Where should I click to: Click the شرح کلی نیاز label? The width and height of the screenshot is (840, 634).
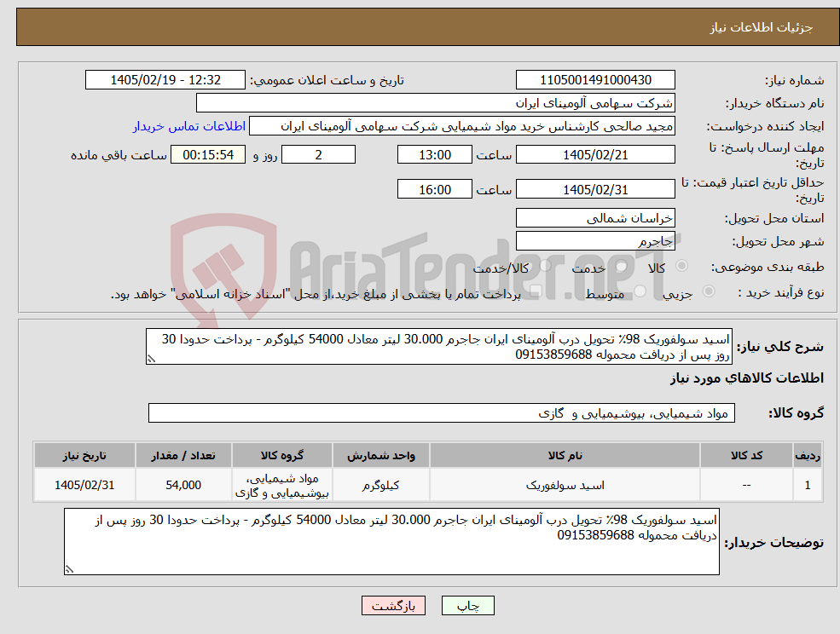[780, 347]
